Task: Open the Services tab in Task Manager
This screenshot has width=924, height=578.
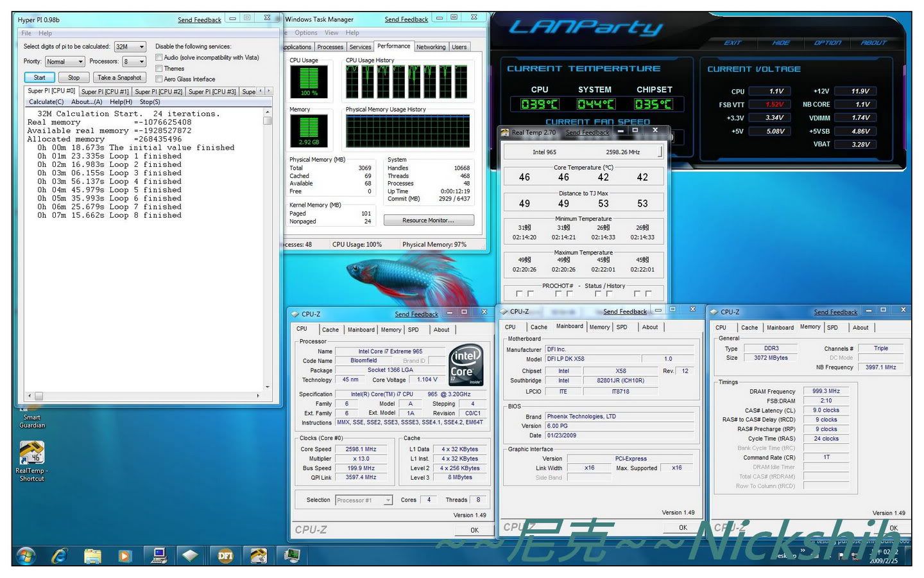Action: coord(360,47)
